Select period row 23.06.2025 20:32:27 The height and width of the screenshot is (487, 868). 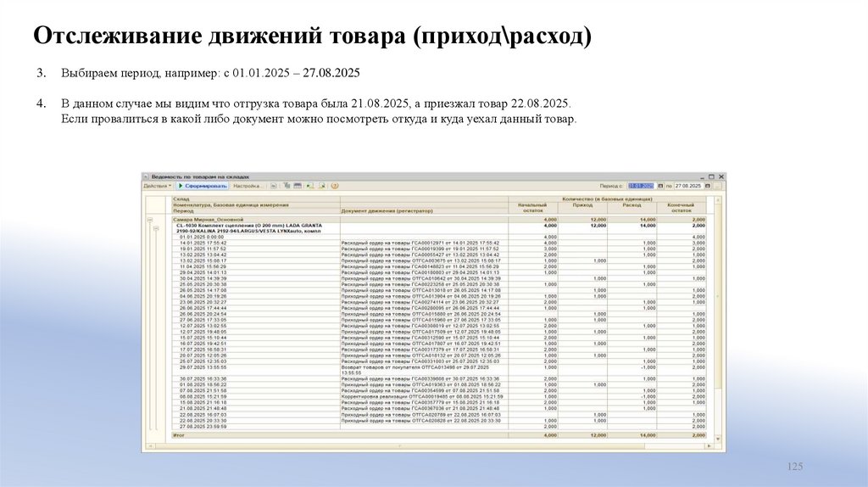(440, 302)
